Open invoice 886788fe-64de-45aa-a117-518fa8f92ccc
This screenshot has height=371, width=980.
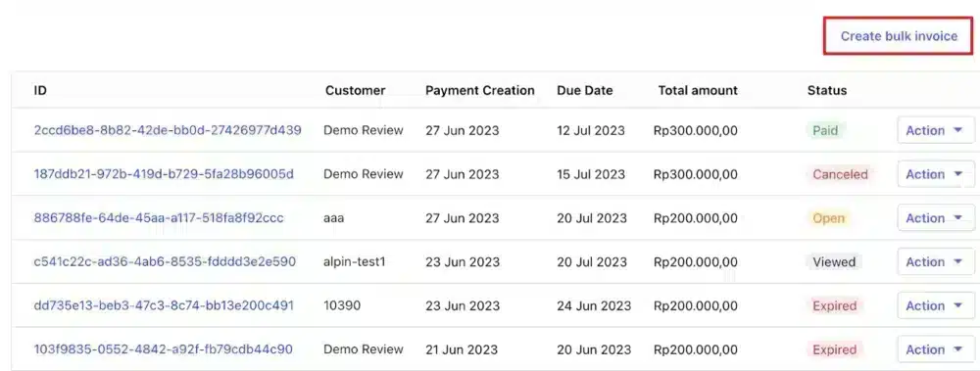pos(159,218)
